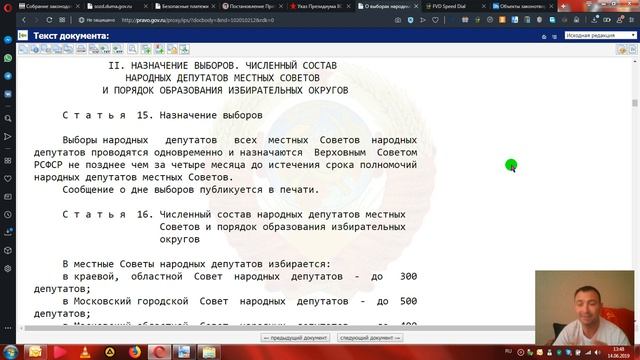Open history clock in the sidebar
The height and width of the screenshot is (360, 640).
8,215
